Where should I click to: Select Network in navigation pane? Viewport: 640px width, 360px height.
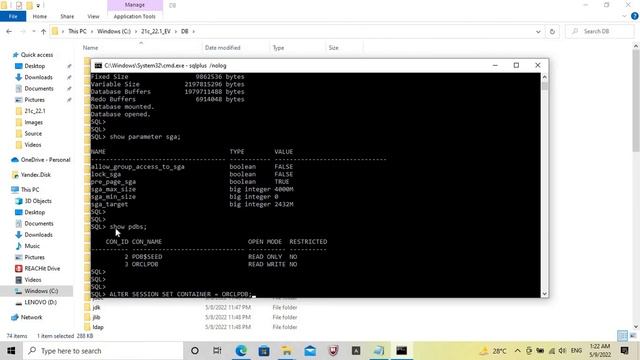point(31,317)
